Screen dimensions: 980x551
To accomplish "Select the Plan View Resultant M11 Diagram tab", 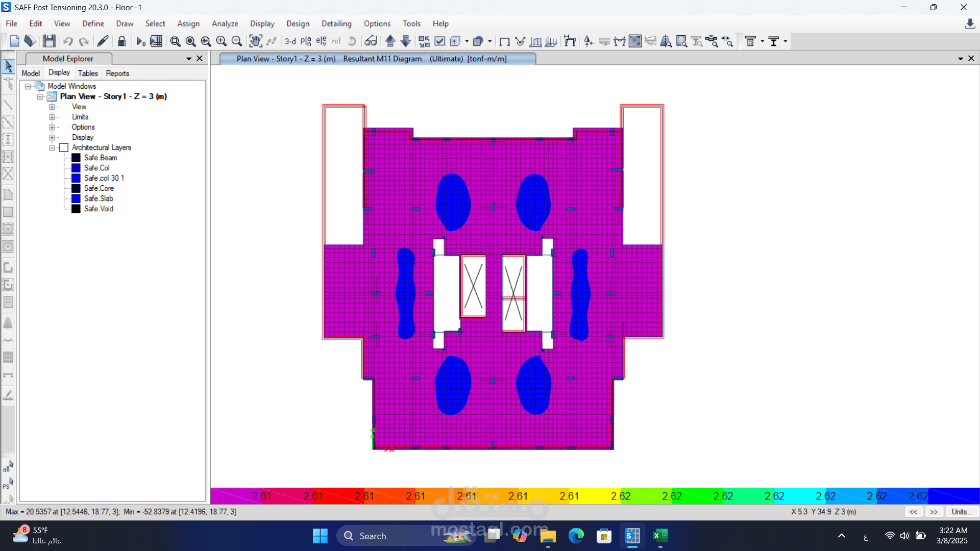I will tap(378, 59).
